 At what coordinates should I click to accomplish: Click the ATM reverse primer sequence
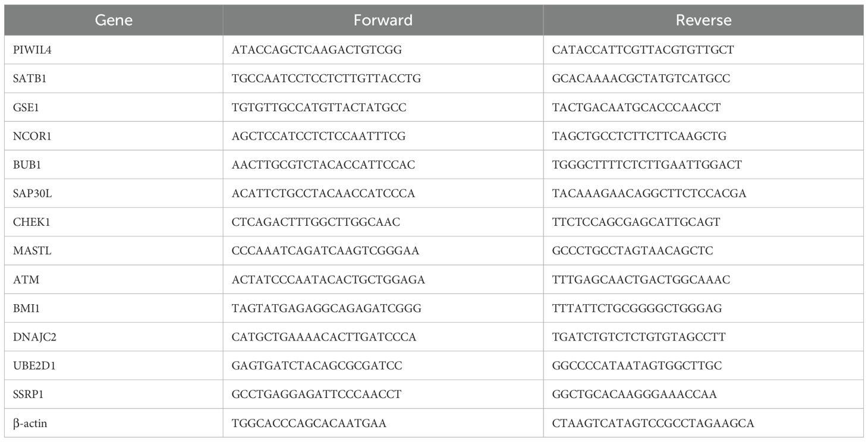click(641, 280)
